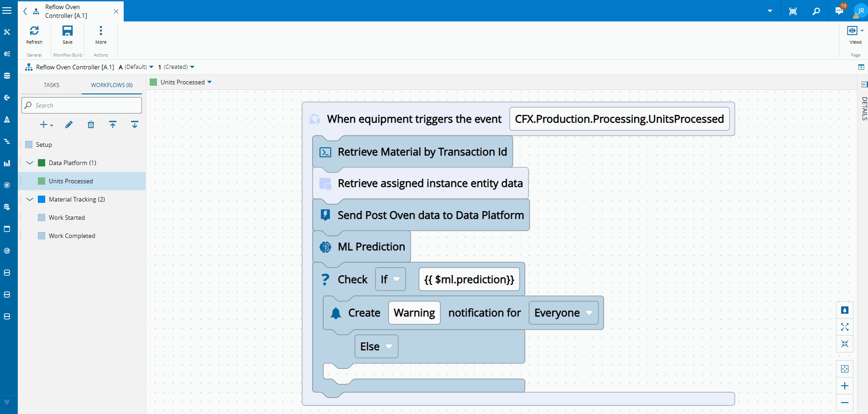Open the If condition dropdown
The height and width of the screenshot is (414, 868).
point(396,279)
